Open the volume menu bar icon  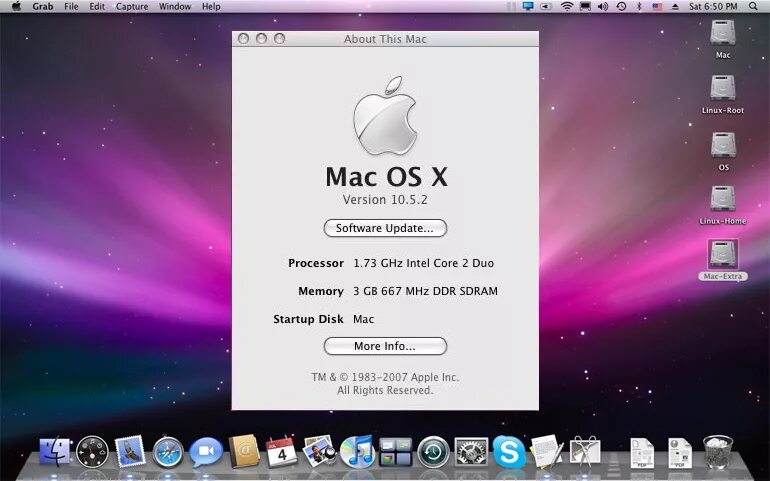603,6
